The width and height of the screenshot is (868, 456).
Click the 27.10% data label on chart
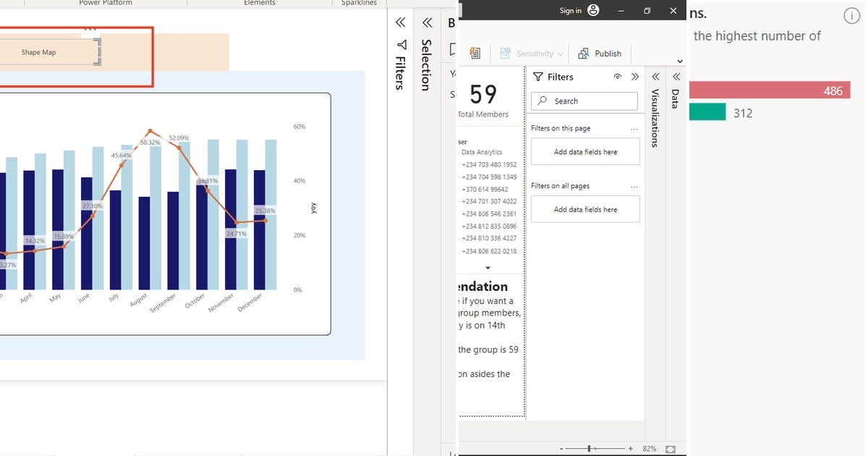click(x=93, y=206)
